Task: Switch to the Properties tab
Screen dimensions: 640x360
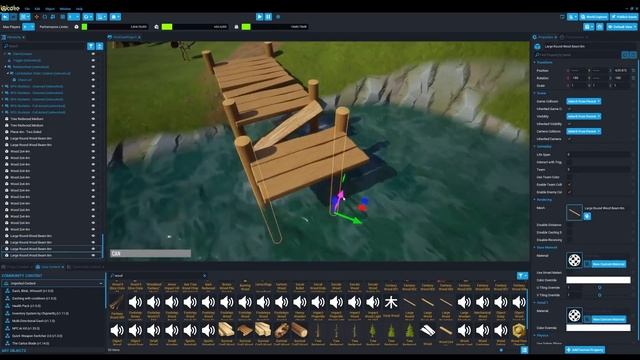Action: pyautogui.click(x=545, y=37)
